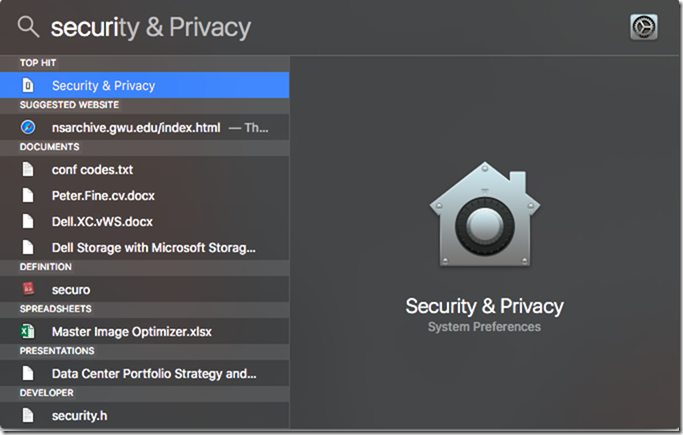683x435 pixels.
Task: Click the Security & Privacy title in preview pane
Action: click(x=484, y=306)
